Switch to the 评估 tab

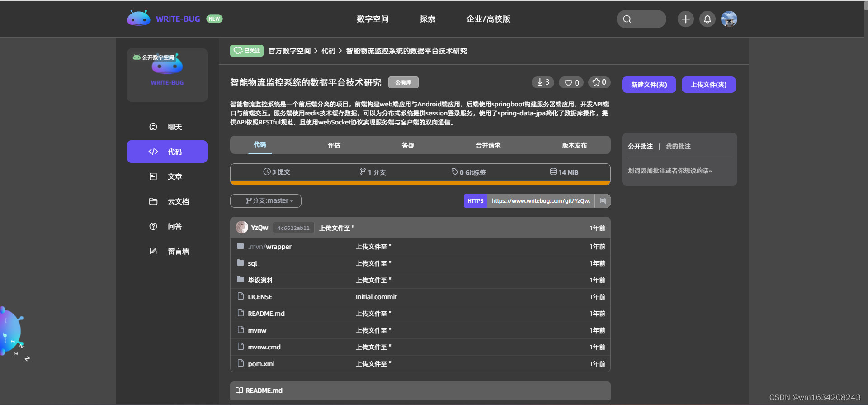pos(334,145)
